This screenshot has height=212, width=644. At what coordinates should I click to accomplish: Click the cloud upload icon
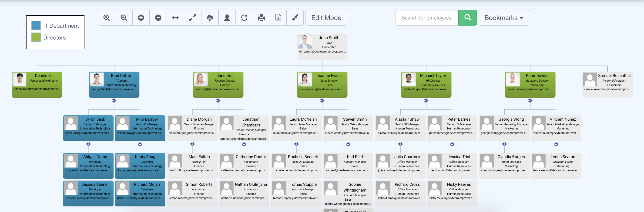point(210,18)
